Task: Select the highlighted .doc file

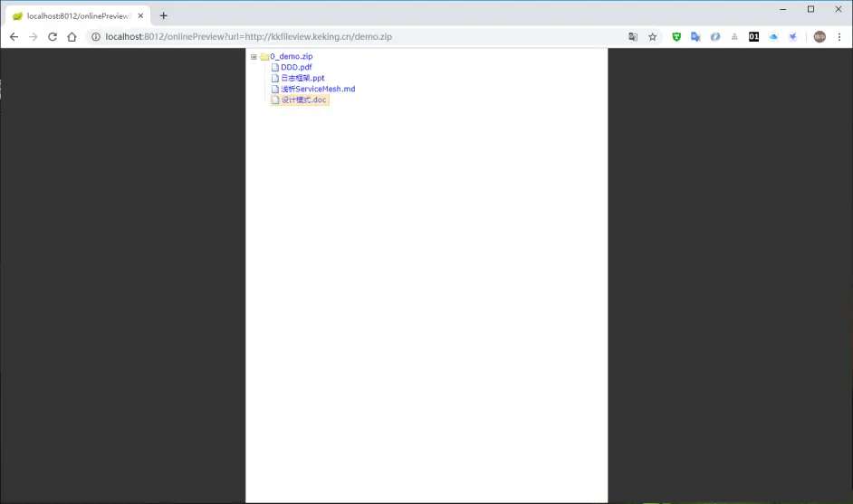Action: pos(303,100)
